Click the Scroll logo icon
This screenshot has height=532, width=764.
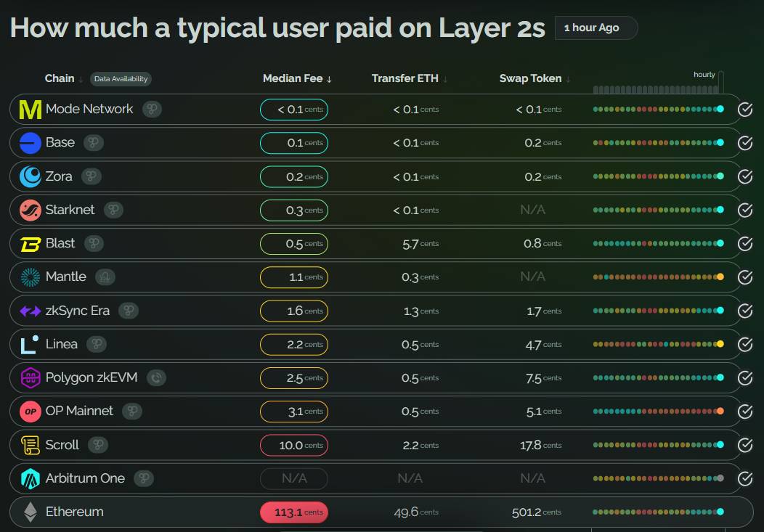coord(31,445)
